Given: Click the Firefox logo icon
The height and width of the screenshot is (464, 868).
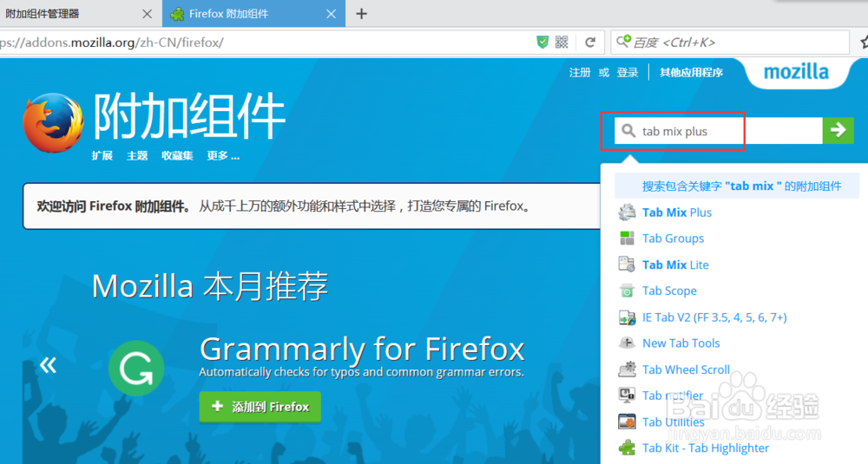Looking at the screenshot, I should (53, 123).
